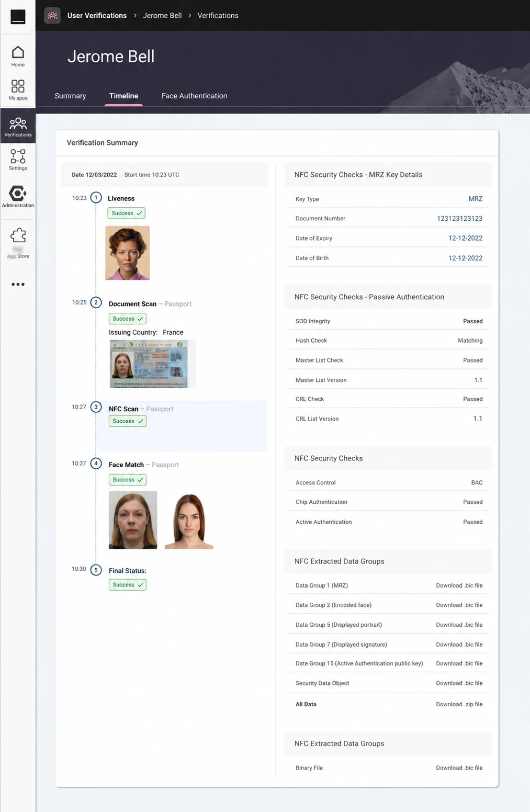
Task: Download Data Group 1 (MRZ) .bic file
Action: [459, 585]
